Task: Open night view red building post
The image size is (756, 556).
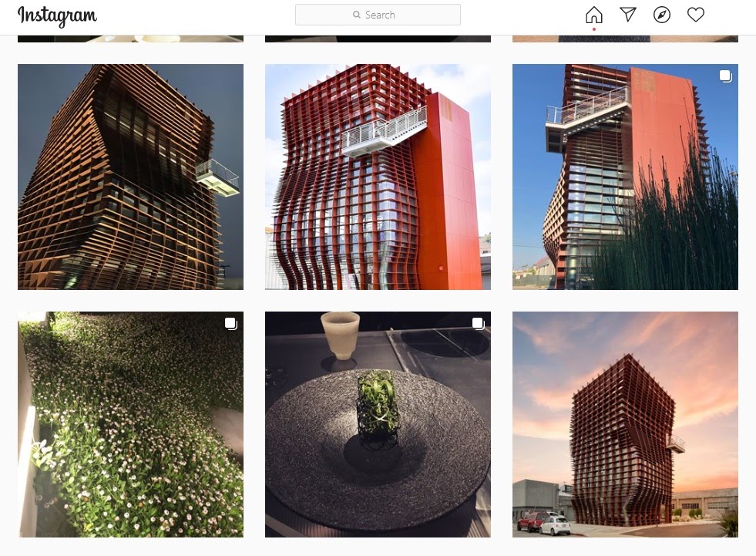Action: [131, 177]
